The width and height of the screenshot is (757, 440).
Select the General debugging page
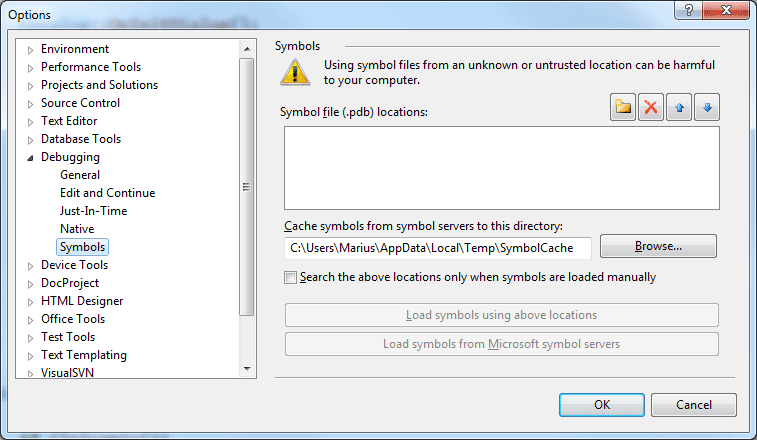click(x=80, y=175)
